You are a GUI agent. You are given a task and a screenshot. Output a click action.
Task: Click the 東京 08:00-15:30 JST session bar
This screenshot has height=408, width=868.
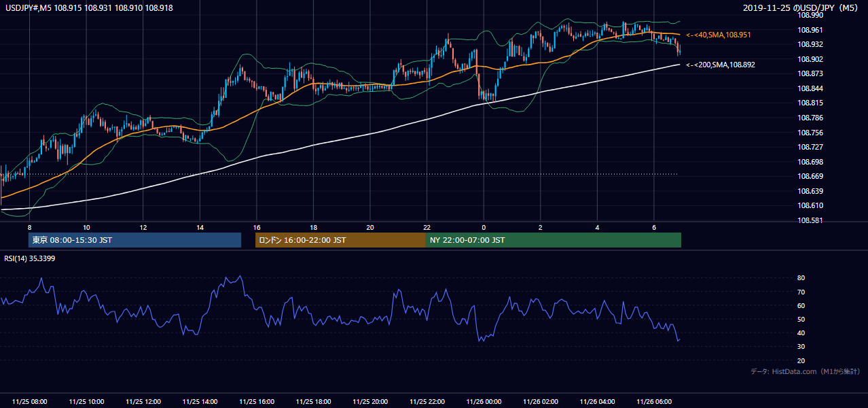[134, 240]
